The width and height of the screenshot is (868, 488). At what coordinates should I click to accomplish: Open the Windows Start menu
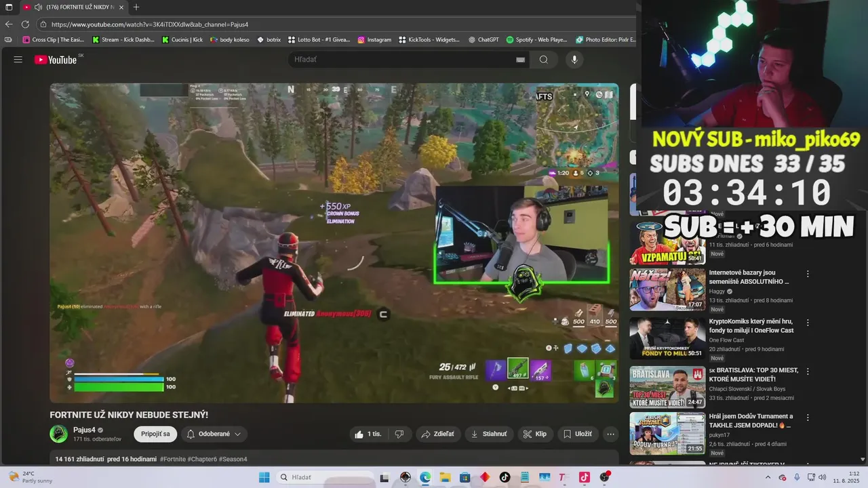[264, 477]
